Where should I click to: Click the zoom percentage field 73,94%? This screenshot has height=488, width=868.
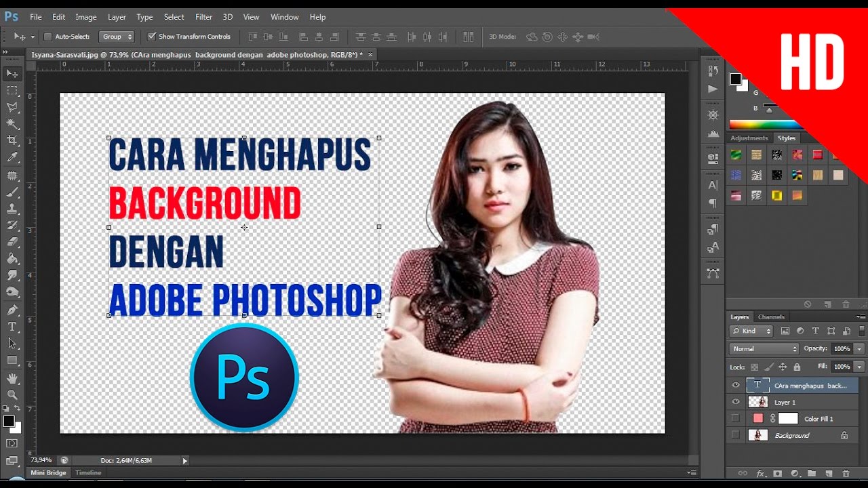(x=41, y=460)
